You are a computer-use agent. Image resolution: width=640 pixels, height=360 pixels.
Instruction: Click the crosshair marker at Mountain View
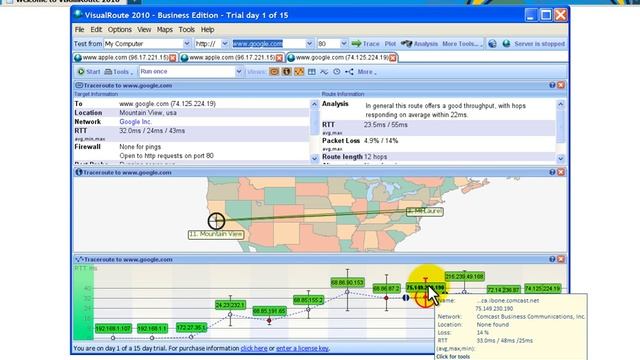216,221
